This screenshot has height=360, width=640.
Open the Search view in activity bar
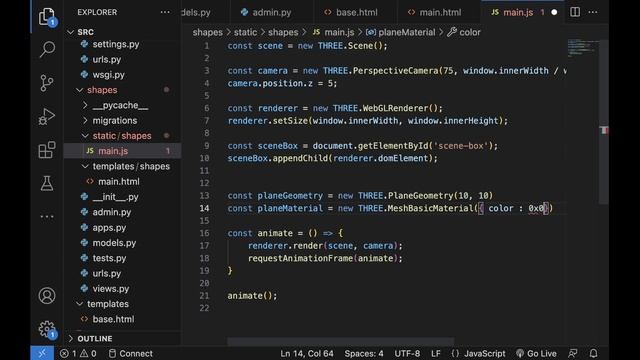(47, 50)
